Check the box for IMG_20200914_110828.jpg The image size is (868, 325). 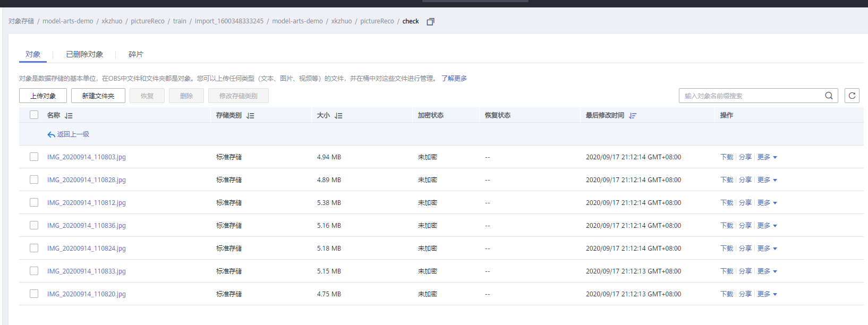(34, 179)
